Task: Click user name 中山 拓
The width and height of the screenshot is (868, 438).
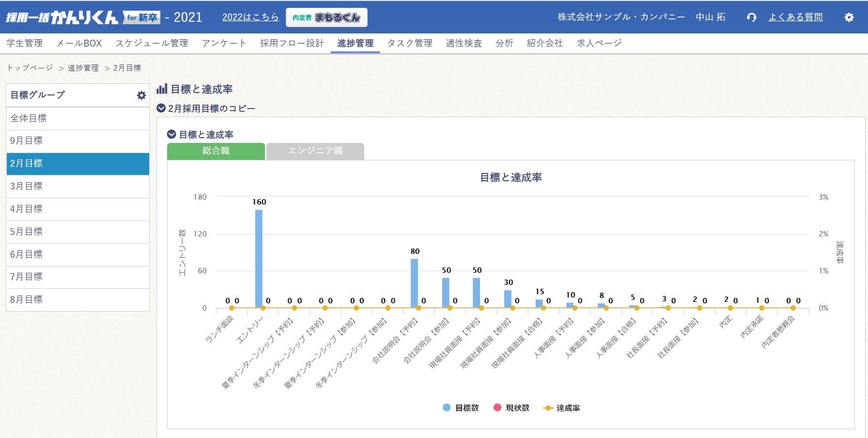Action: click(x=711, y=17)
